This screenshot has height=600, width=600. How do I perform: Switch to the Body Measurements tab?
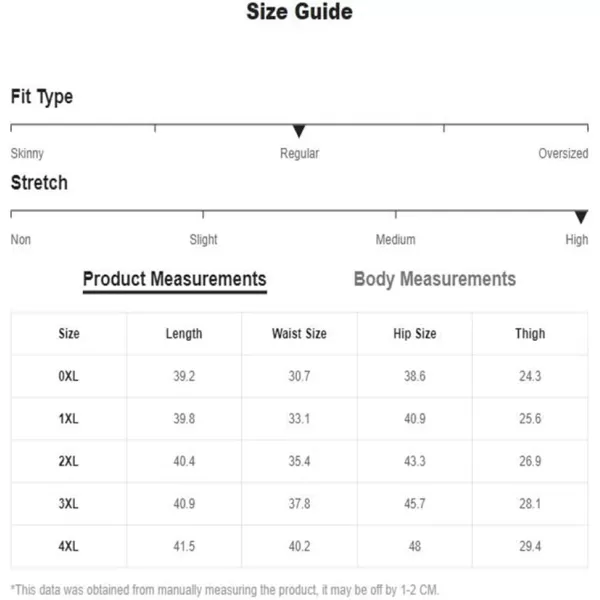(x=435, y=279)
